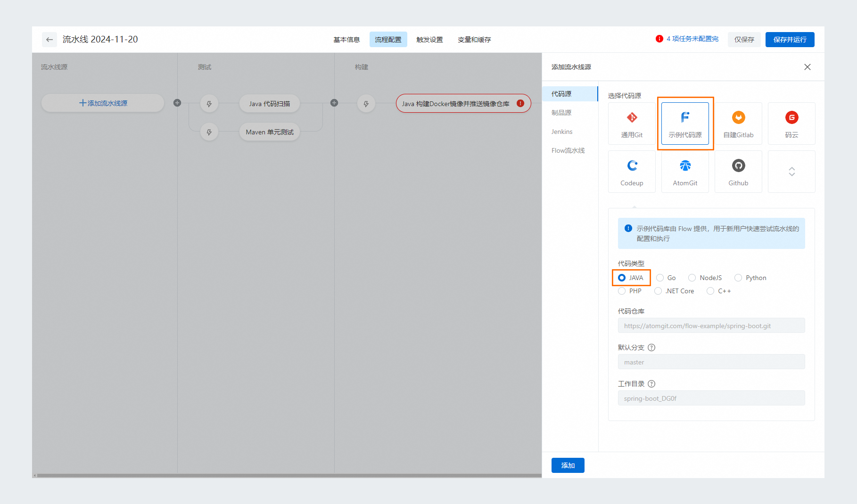Open the Java 代码扫描 task
Screen dimensions: 857x504
click(270, 104)
